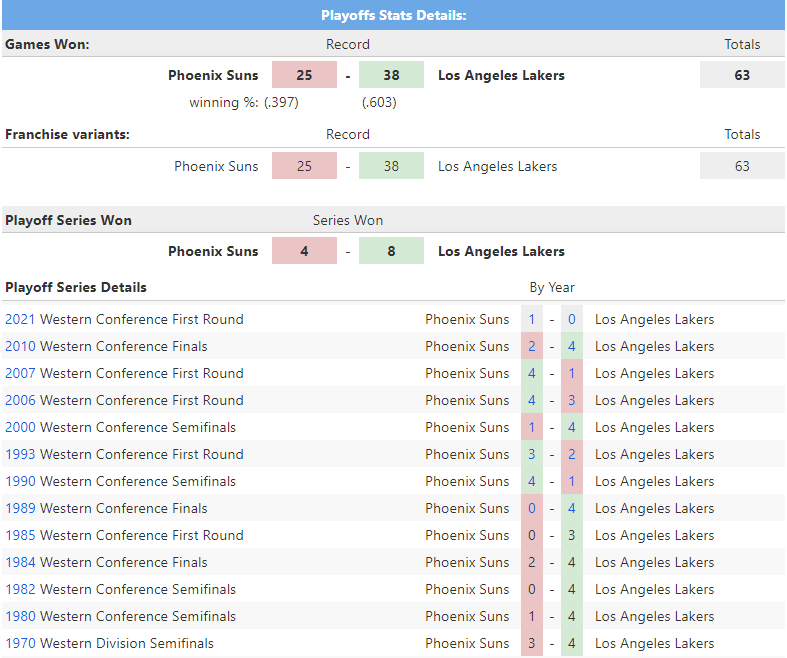Open the 2010 Western Conference Finals year link
Viewport: 787px width, 658px height.
click(x=20, y=347)
